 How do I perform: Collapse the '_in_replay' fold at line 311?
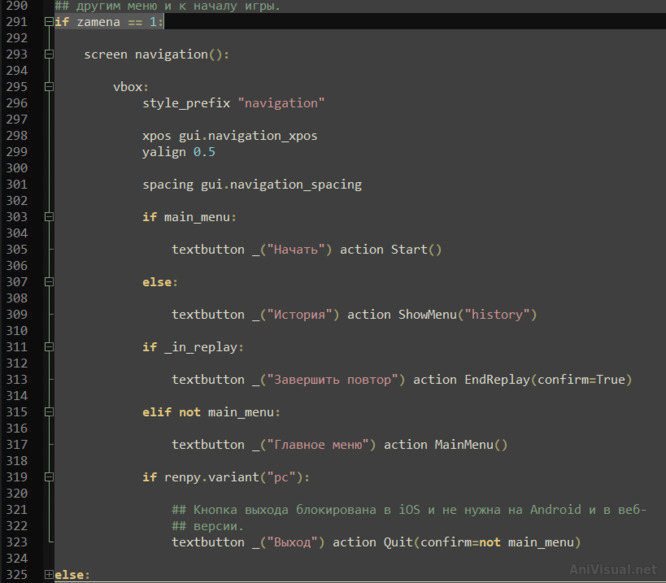pos(49,347)
